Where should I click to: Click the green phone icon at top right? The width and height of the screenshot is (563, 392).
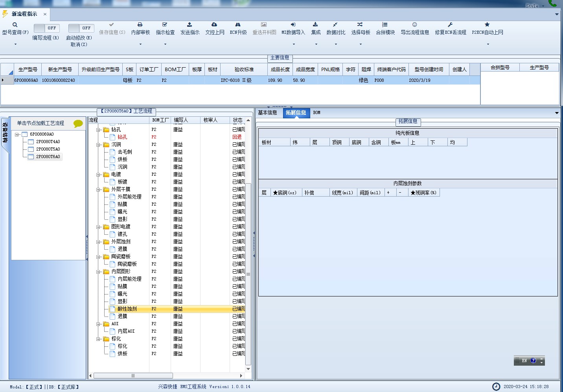coord(552,3)
